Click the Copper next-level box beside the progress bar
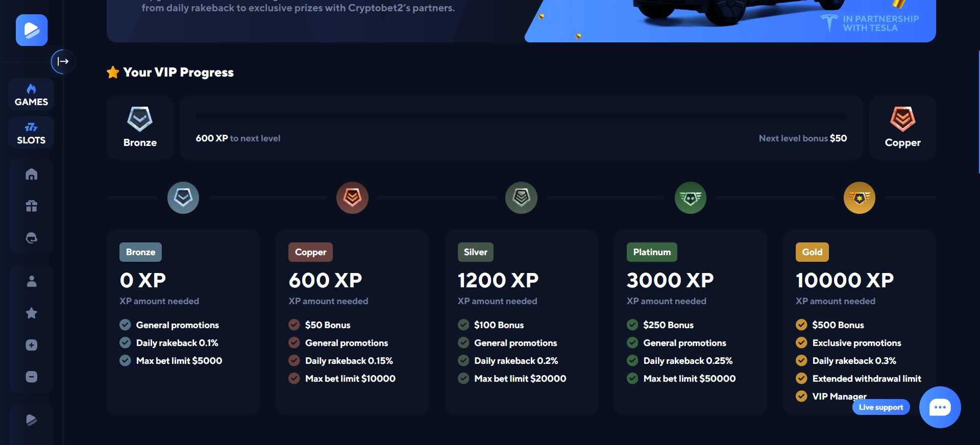Screen dimensions: 980x445 coord(902,128)
